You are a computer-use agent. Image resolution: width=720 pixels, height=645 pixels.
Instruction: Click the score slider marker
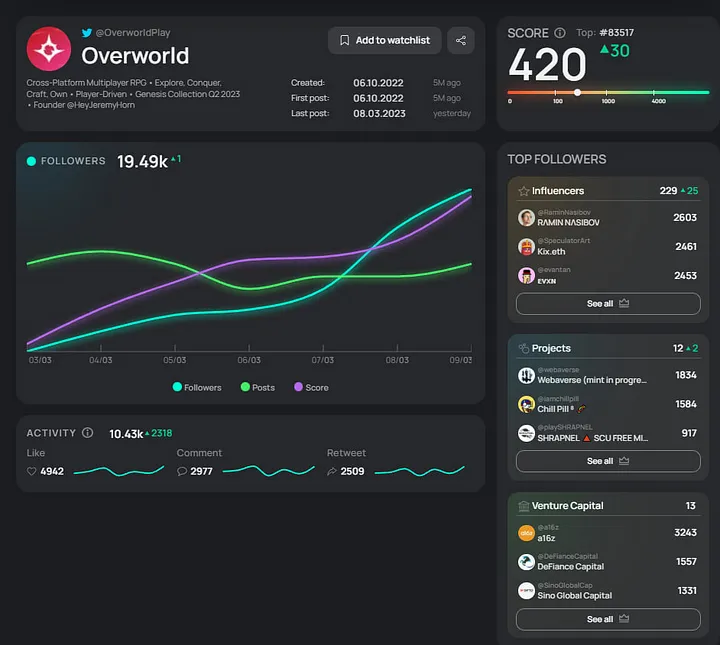(577, 92)
